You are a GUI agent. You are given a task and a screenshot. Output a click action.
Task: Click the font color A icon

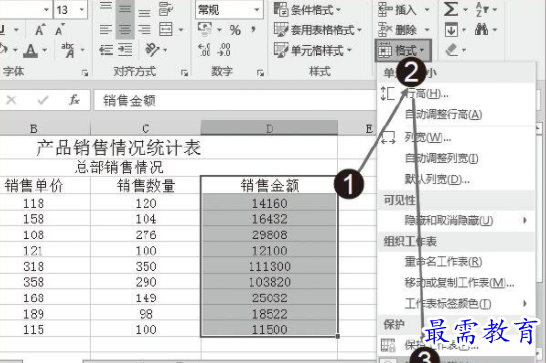[x=31, y=51]
